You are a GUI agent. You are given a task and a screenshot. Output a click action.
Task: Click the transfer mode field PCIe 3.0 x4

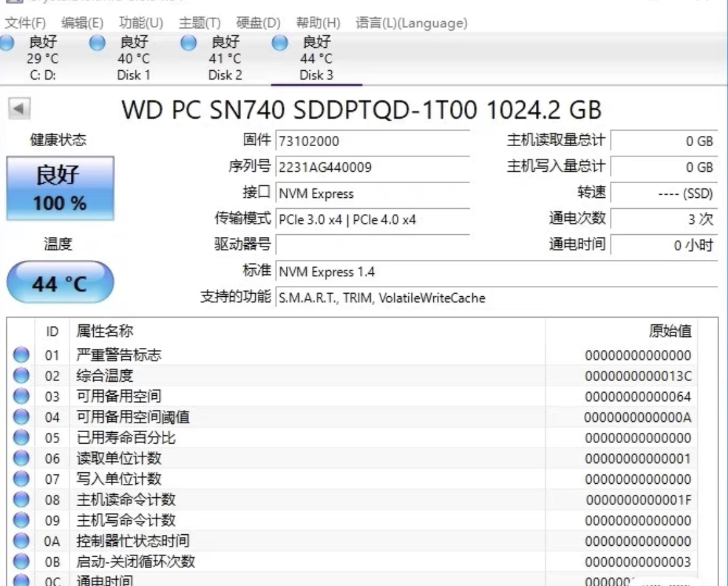point(373,219)
